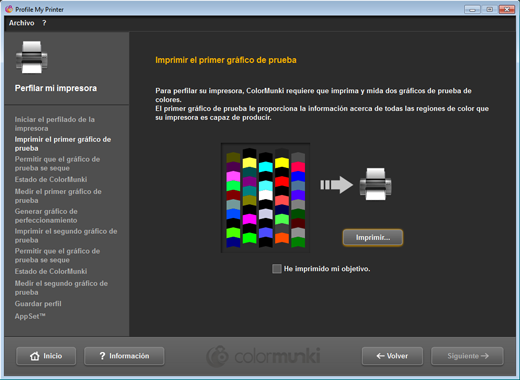Select second 'Estado de ColorMunki' step
Viewport: 520px width, 380px height.
pos(51,271)
